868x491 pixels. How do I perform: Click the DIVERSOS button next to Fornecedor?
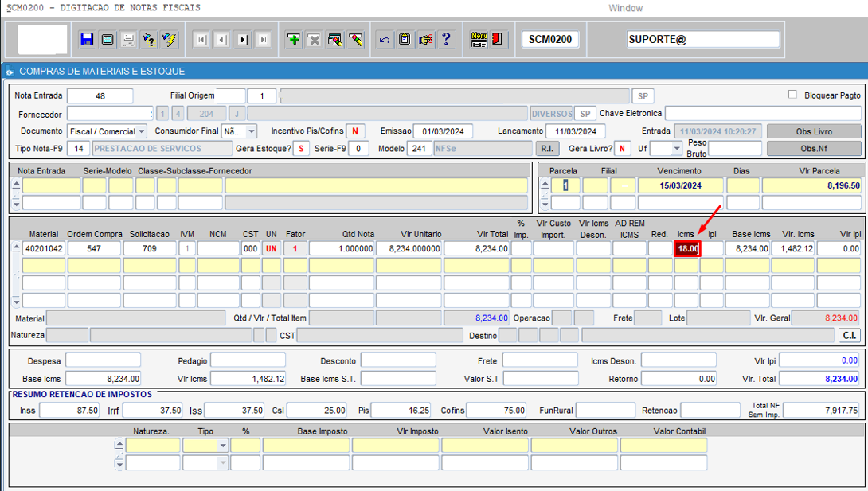pos(551,113)
